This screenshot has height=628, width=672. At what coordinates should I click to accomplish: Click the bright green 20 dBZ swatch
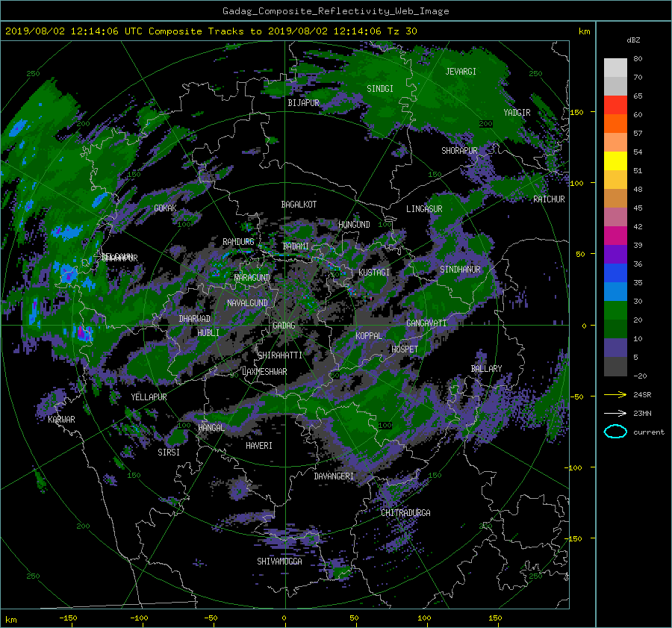click(x=615, y=311)
